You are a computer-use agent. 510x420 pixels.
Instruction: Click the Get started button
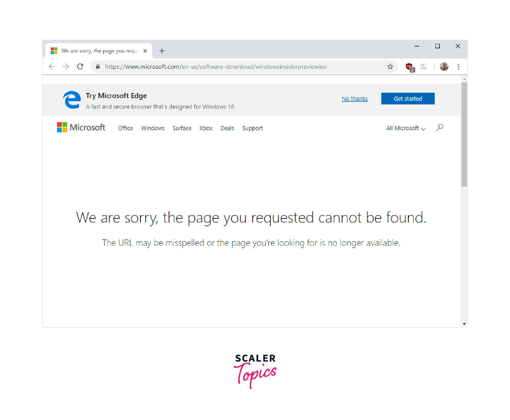click(x=408, y=99)
